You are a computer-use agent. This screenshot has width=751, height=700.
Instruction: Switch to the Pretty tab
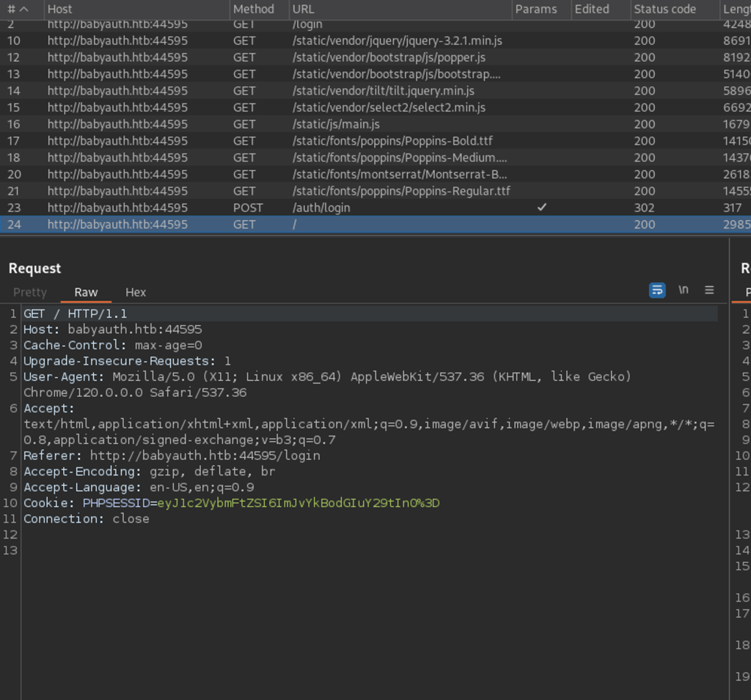click(x=30, y=292)
